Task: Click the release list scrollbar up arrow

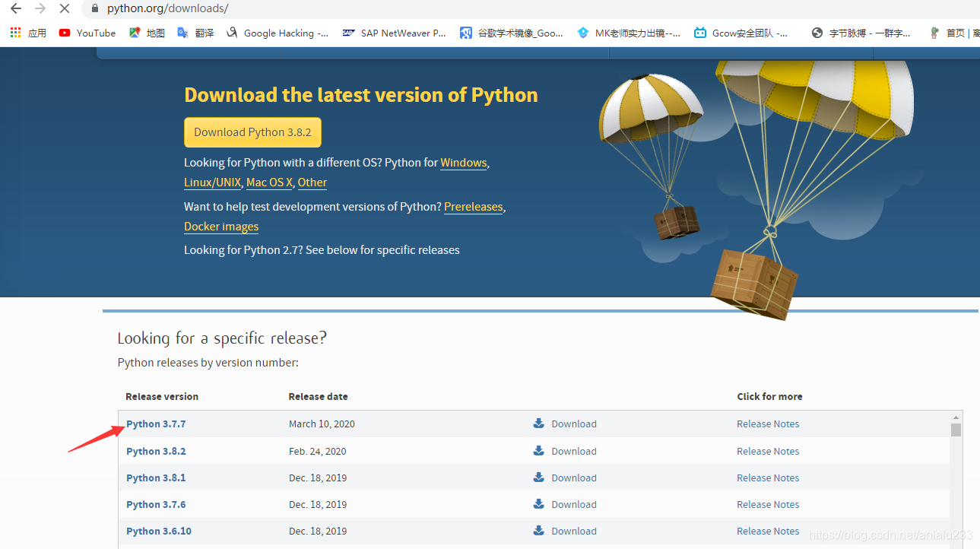Action: click(x=956, y=417)
